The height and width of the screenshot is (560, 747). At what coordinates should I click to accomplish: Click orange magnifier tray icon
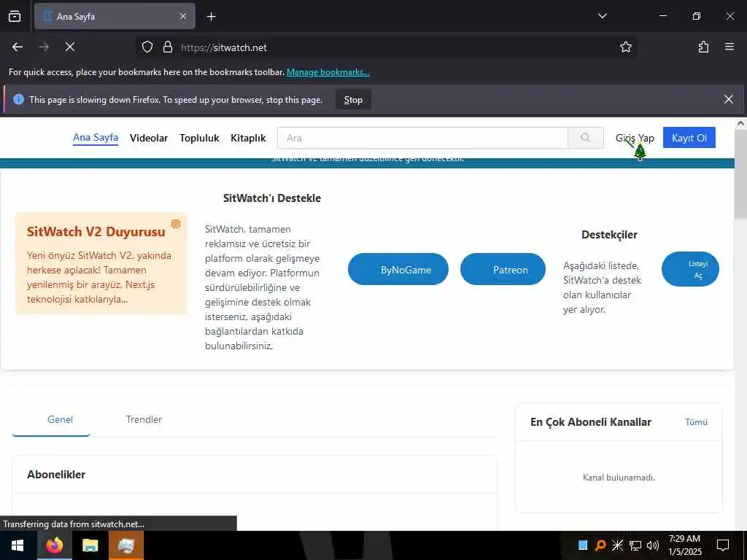click(x=600, y=545)
